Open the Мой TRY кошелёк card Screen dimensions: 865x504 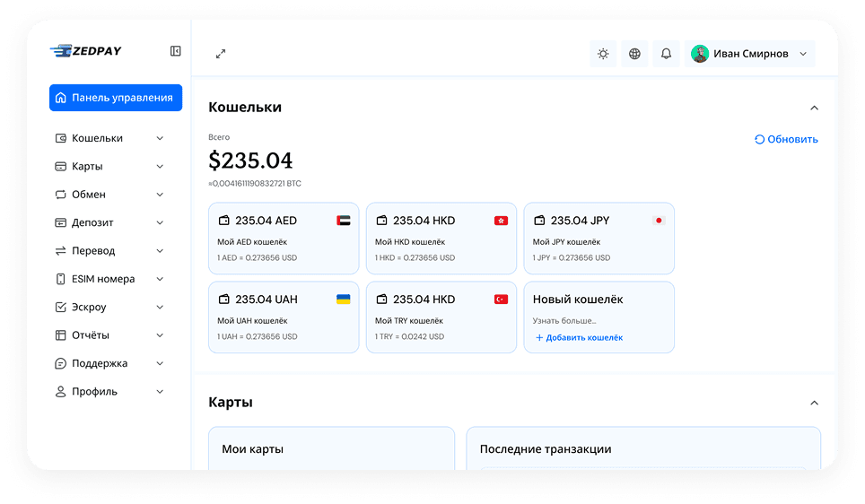coord(441,317)
